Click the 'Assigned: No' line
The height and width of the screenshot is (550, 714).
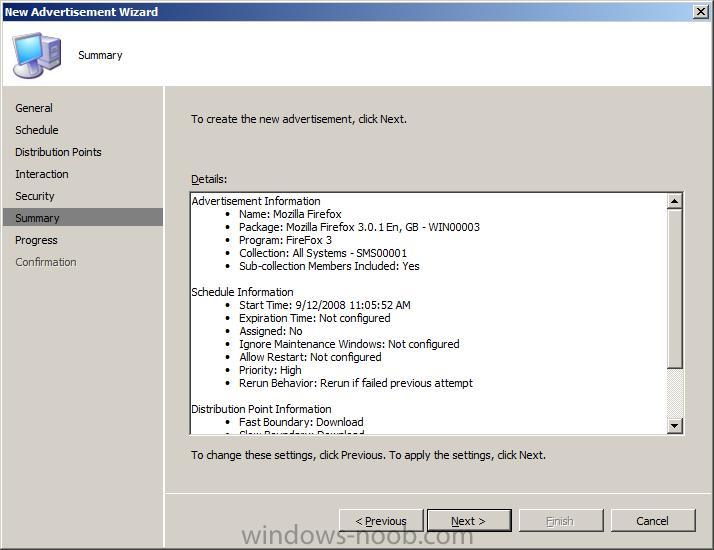(x=270, y=331)
